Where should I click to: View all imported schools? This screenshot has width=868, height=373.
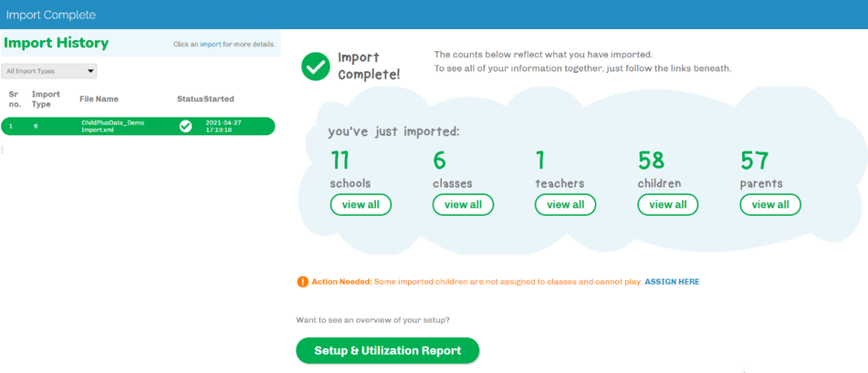(361, 205)
